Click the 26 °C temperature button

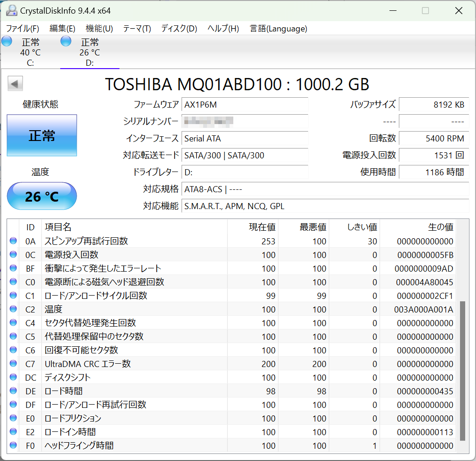click(42, 196)
